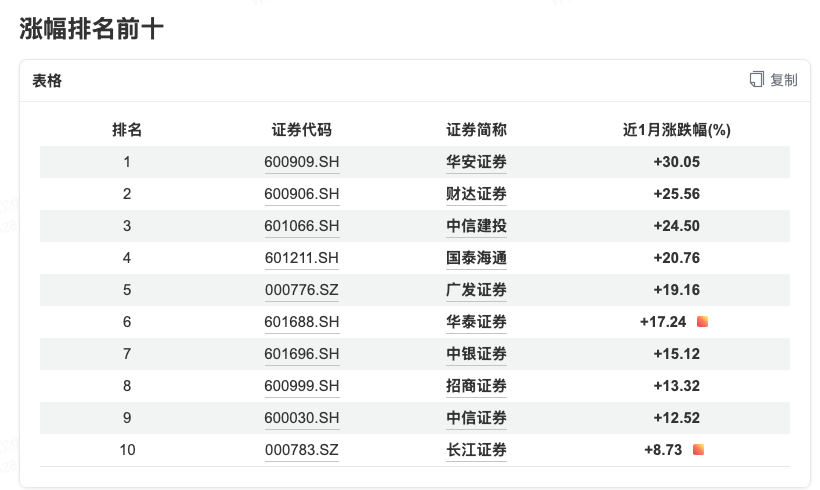
Task: Click the +8.73 value cell
Action: pos(663,450)
